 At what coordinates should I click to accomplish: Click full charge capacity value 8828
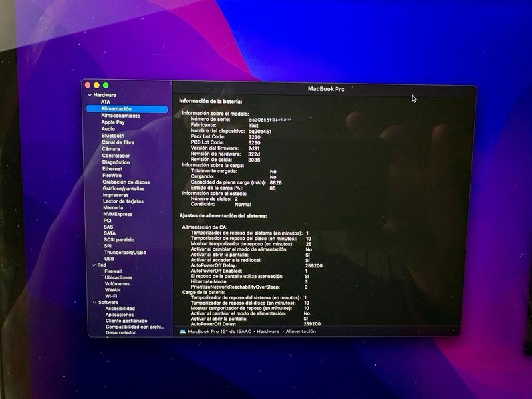tap(275, 182)
